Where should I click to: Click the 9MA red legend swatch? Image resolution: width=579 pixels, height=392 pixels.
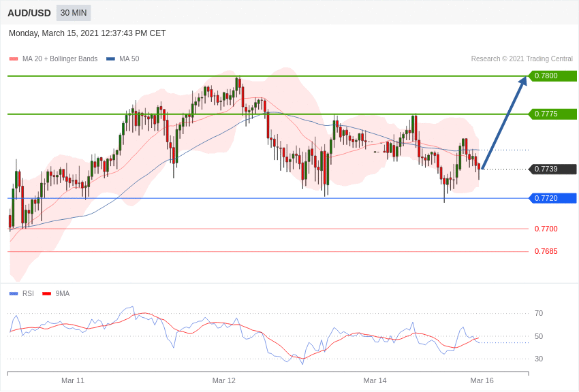click(x=46, y=294)
